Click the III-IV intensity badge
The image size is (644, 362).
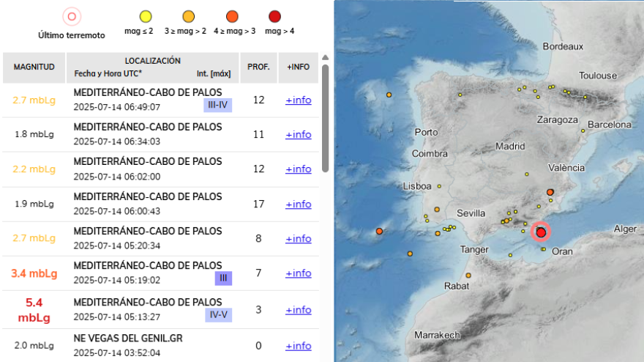pos(217,105)
